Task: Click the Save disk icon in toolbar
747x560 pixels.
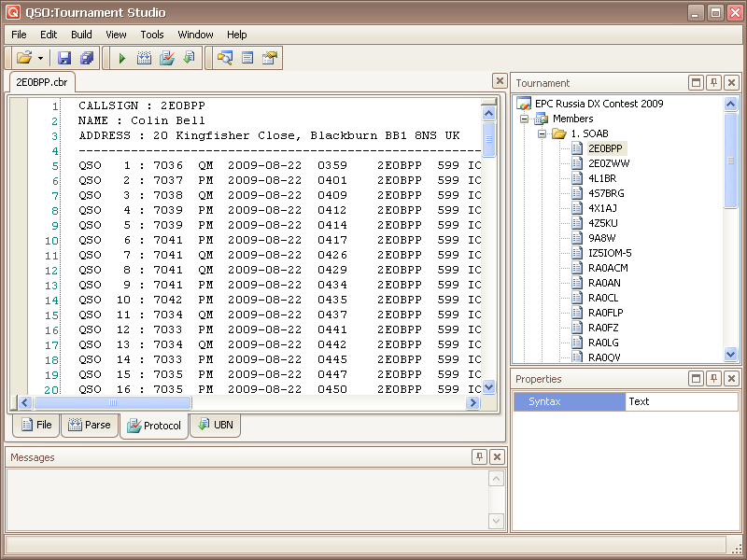Action: [64, 58]
